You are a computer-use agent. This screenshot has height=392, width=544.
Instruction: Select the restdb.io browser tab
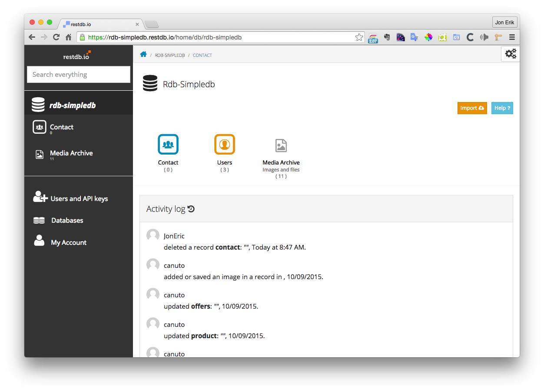click(x=100, y=24)
